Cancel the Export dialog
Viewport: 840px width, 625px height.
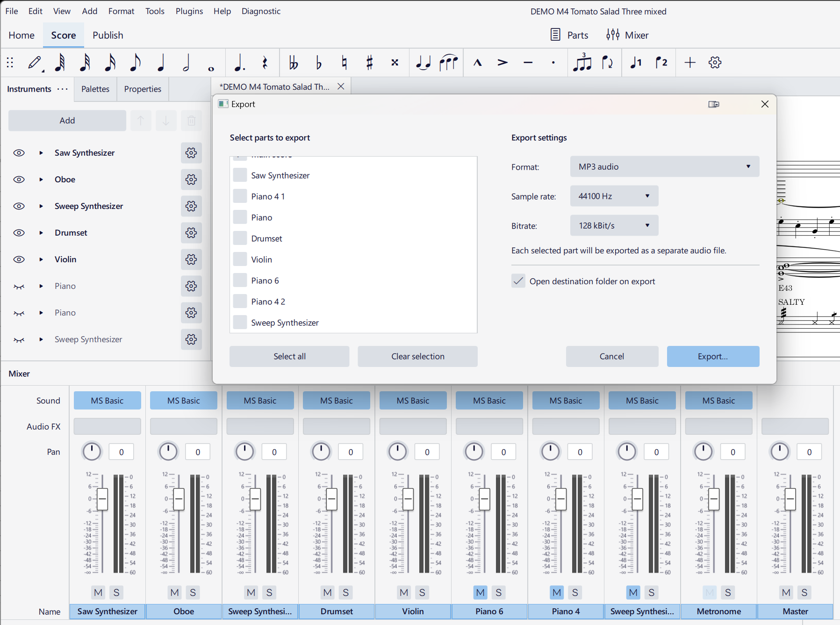[612, 357]
